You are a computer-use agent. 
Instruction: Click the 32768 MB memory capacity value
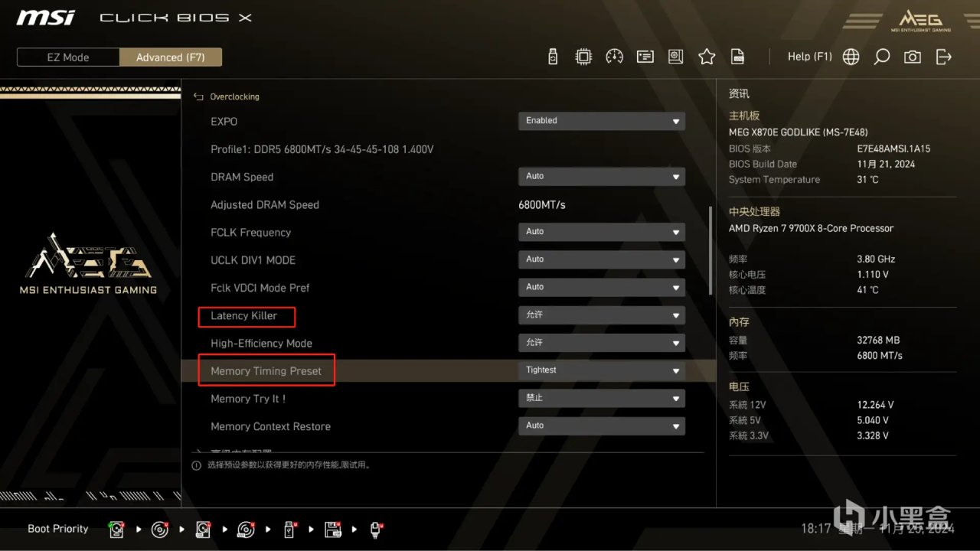click(x=878, y=341)
